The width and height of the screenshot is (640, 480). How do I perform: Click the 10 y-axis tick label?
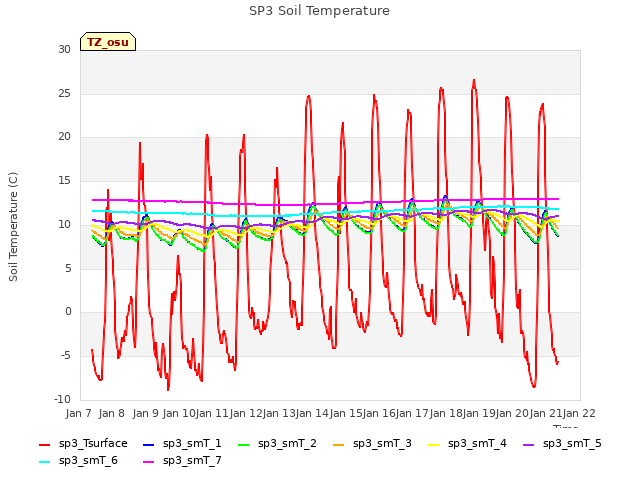[x=64, y=224]
